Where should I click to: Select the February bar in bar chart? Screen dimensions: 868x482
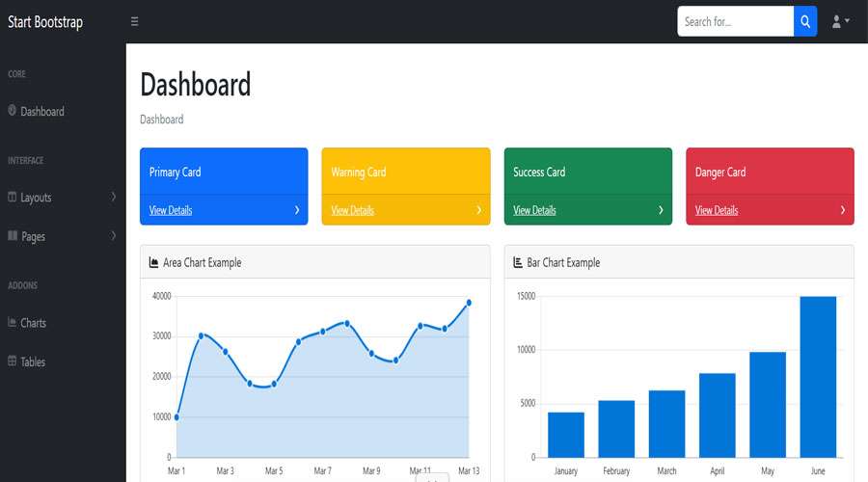coord(616,429)
